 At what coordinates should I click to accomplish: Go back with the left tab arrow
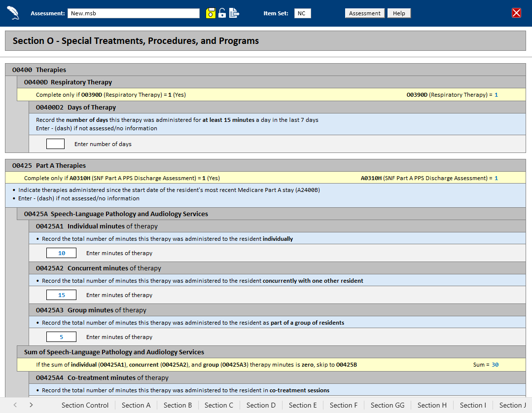click(15, 405)
